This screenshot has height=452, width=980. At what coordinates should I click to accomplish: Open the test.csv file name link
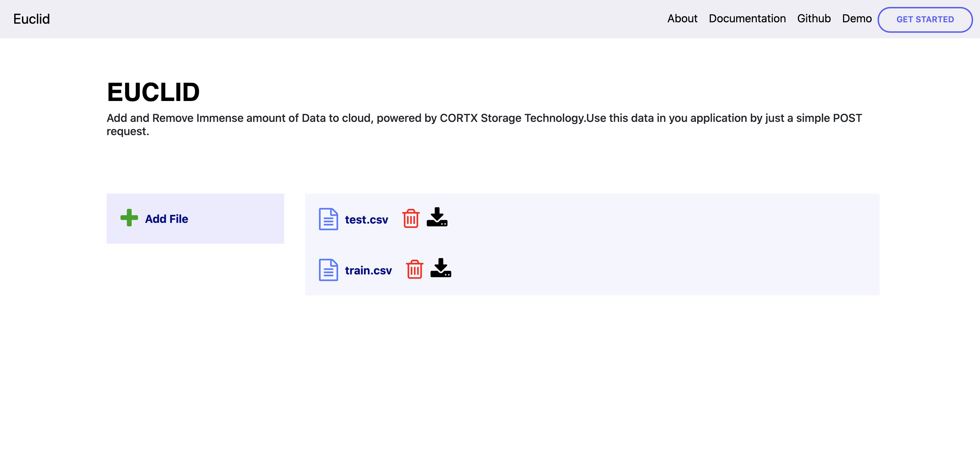tap(366, 220)
